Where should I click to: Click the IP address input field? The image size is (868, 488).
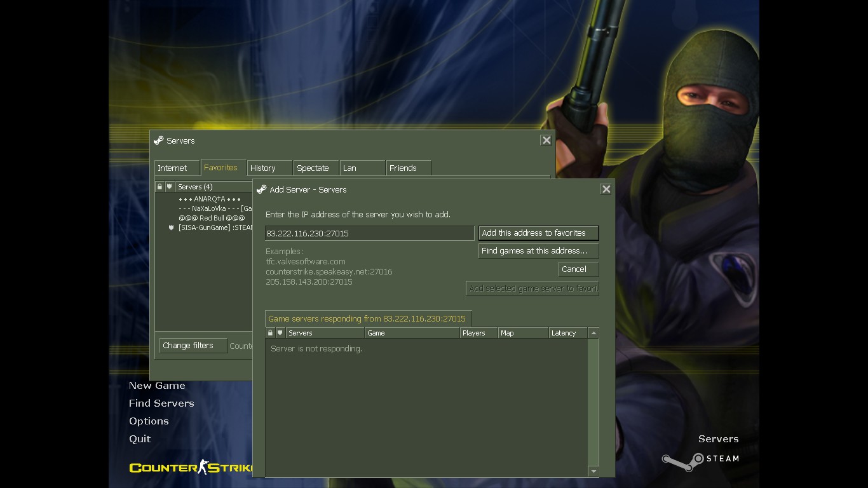click(x=369, y=233)
